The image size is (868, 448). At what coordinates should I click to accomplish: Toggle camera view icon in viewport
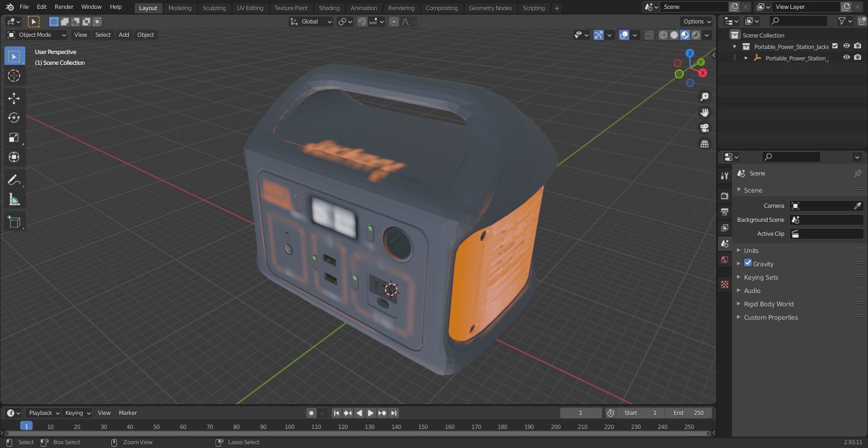click(704, 128)
